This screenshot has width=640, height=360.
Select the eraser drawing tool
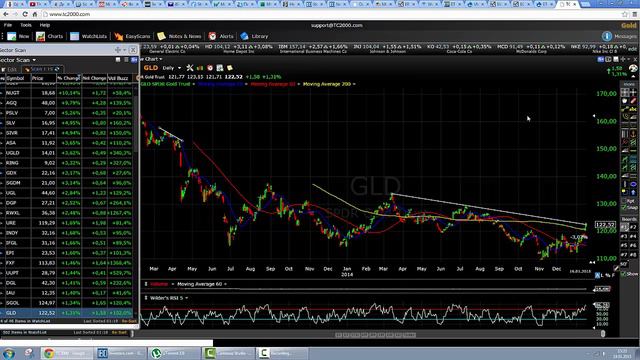click(633, 101)
